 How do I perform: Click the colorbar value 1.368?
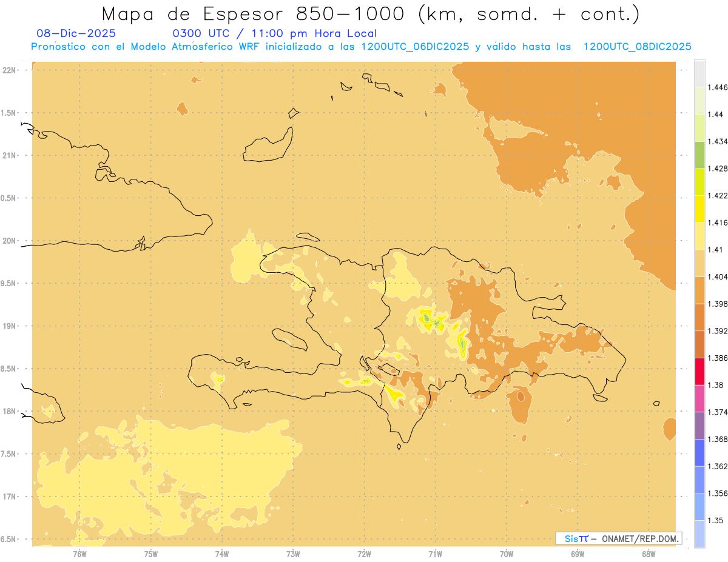(718, 439)
